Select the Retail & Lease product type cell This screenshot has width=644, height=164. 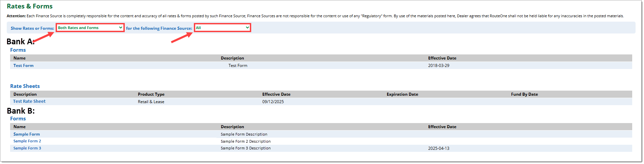click(151, 102)
